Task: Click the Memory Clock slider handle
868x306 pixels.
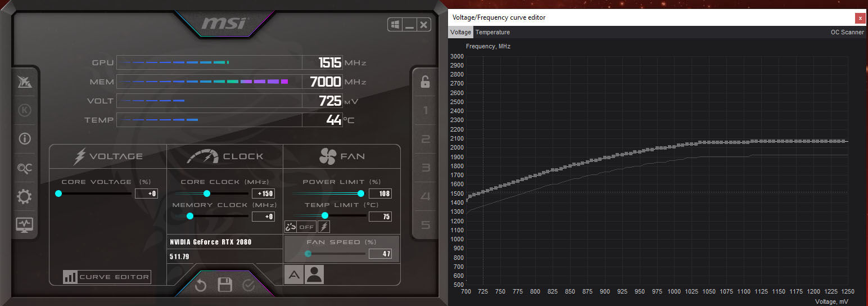Action: click(x=189, y=216)
